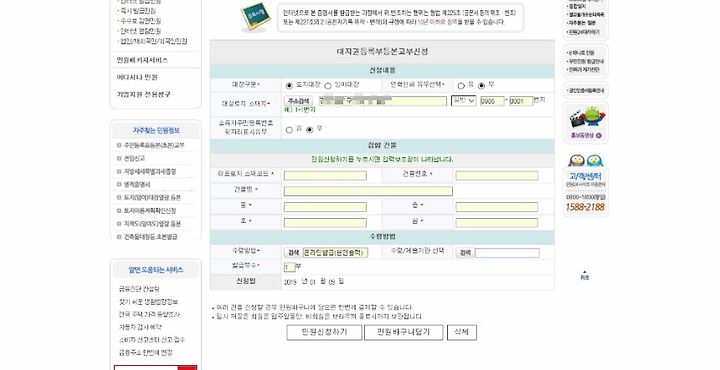Click the customer center penguin mascots

click(x=585, y=161)
